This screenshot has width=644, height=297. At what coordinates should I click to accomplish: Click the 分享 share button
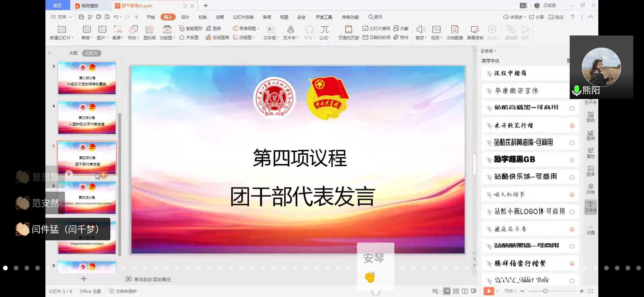[x=536, y=17]
